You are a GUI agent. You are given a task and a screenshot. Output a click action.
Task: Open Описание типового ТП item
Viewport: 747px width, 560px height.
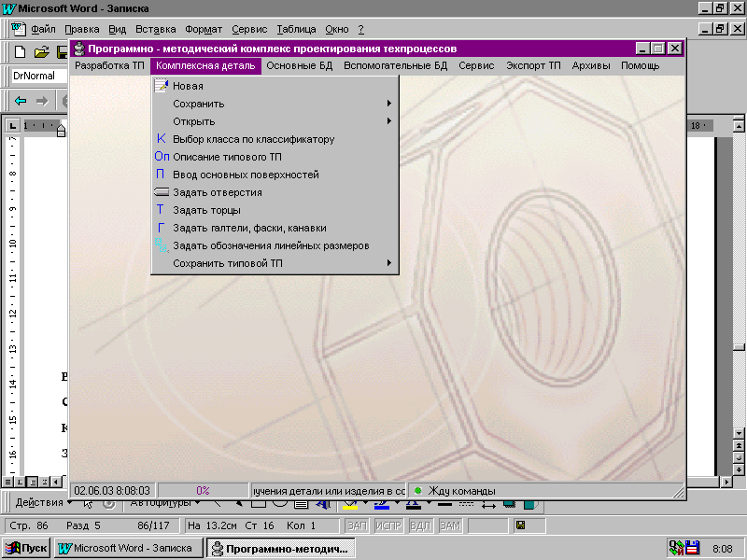pyautogui.click(x=227, y=157)
